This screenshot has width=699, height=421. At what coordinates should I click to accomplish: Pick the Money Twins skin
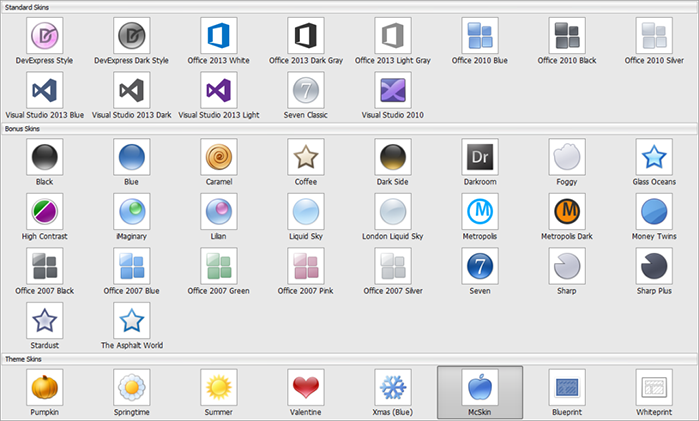[x=654, y=211]
